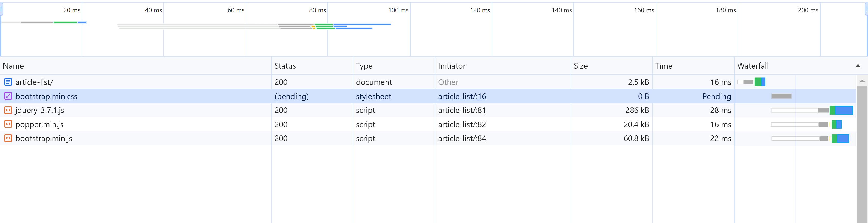Click the left overview timeline range handle
This screenshot has width=868, height=223.
click(1, 9)
